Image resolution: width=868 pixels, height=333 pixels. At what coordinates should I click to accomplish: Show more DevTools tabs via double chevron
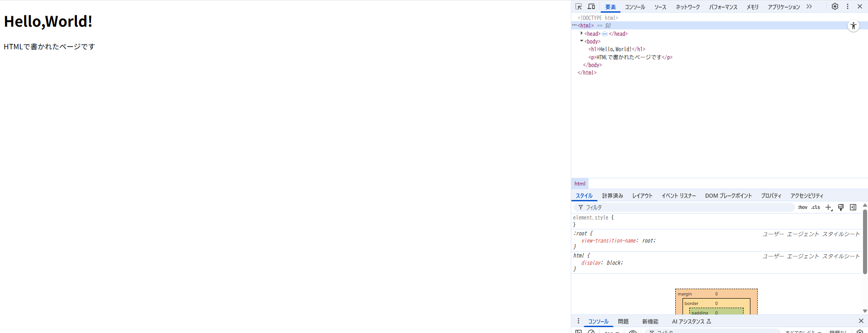point(809,6)
